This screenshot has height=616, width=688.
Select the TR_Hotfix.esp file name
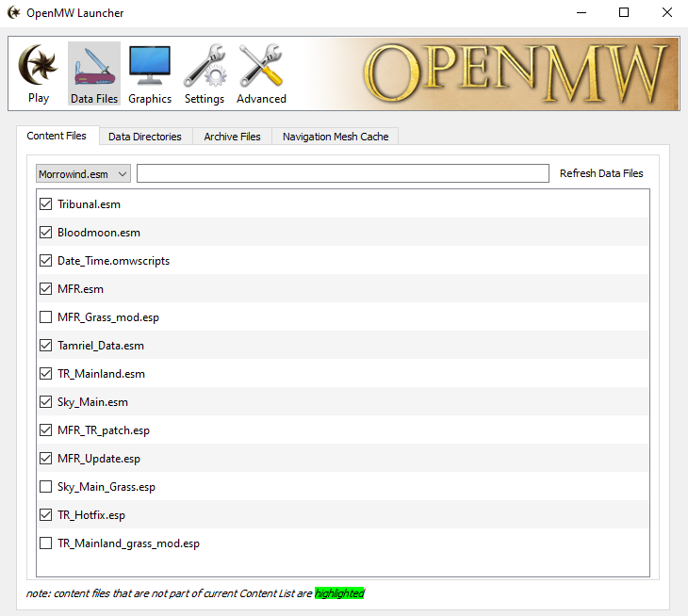(91, 515)
